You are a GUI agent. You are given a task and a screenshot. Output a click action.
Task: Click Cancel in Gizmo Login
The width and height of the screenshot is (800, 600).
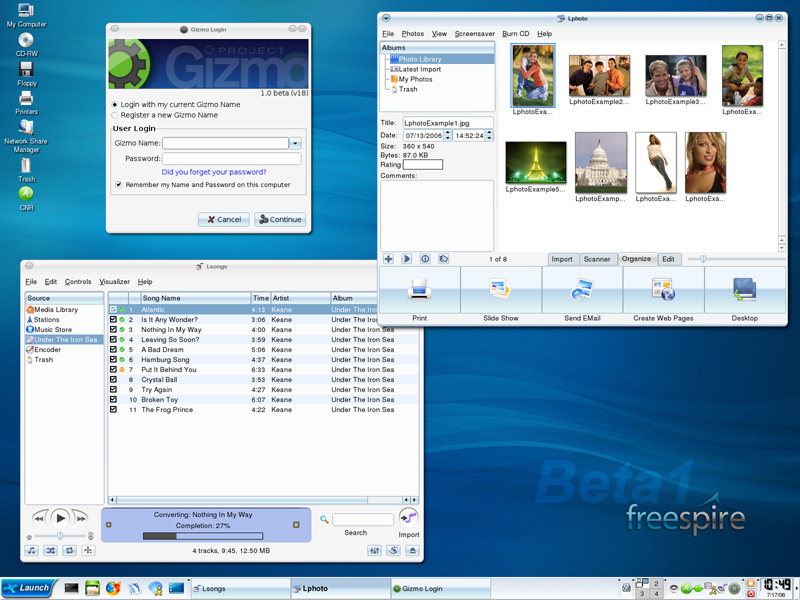point(223,219)
